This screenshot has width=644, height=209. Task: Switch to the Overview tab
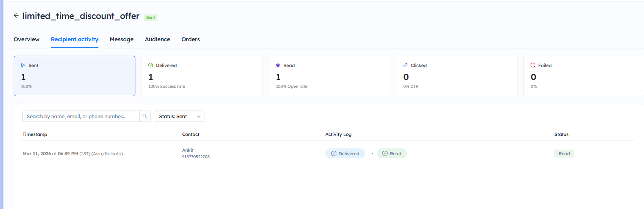27,39
